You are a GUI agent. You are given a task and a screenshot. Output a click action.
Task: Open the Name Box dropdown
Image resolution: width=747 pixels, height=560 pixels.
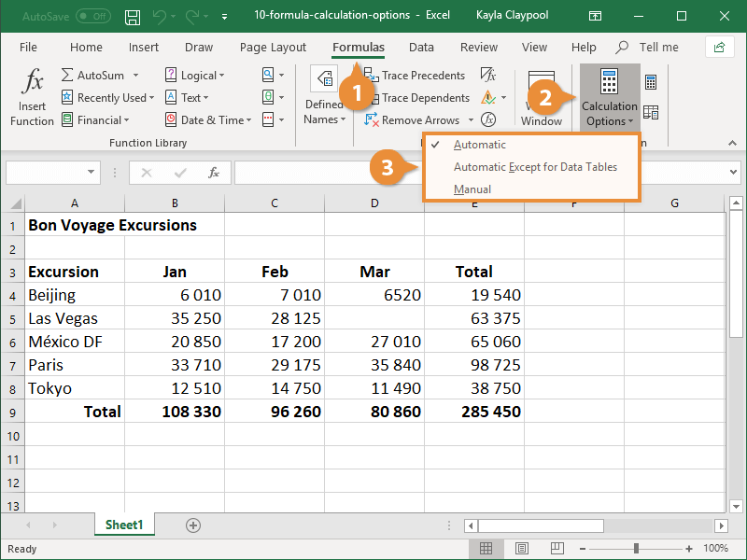click(x=91, y=173)
